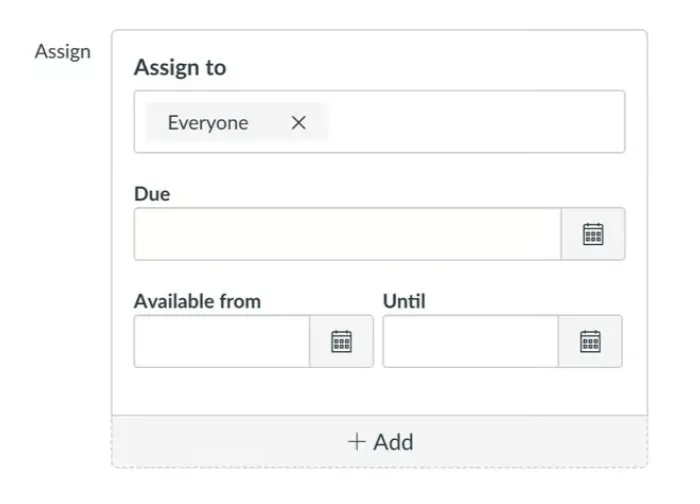
Task: Click the Available from field label
Action: (x=197, y=301)
